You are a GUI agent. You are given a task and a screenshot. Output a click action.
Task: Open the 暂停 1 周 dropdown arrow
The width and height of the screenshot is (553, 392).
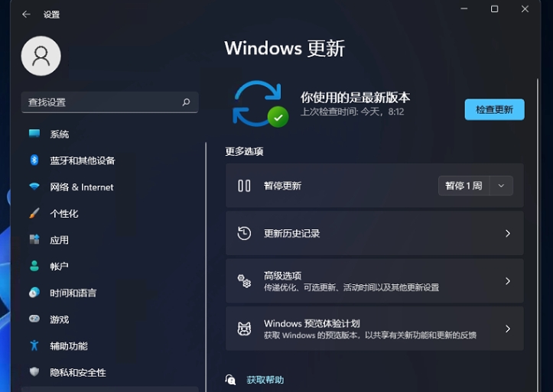(x=501, y=186)
